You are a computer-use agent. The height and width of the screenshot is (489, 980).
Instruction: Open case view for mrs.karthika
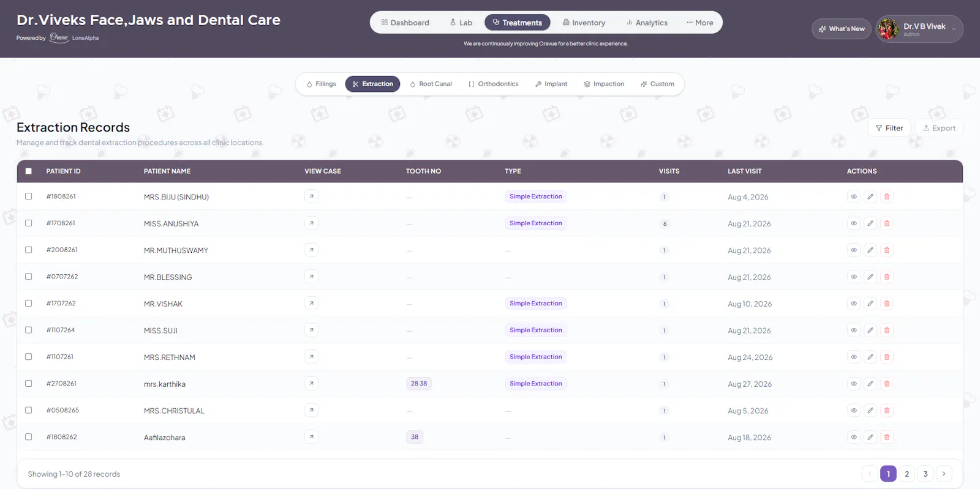pyautogui.click(x=311, y=384)
